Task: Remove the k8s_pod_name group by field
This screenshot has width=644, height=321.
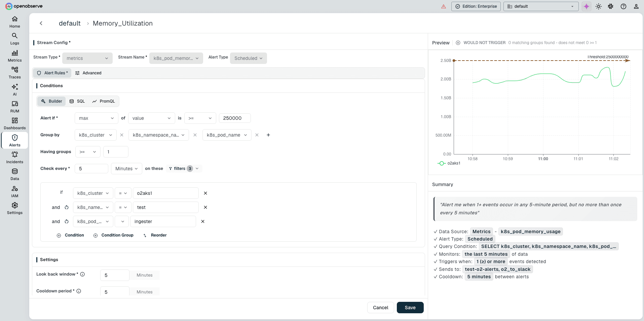Action: [257, 135]
